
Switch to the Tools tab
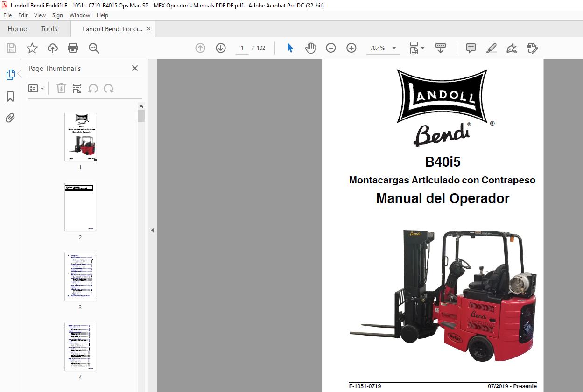coord(49,29)
